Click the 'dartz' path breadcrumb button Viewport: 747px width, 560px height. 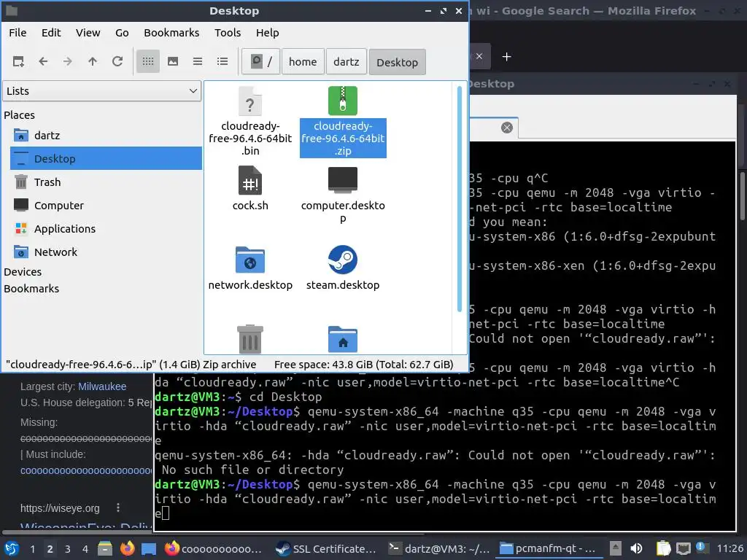point(347,62)
